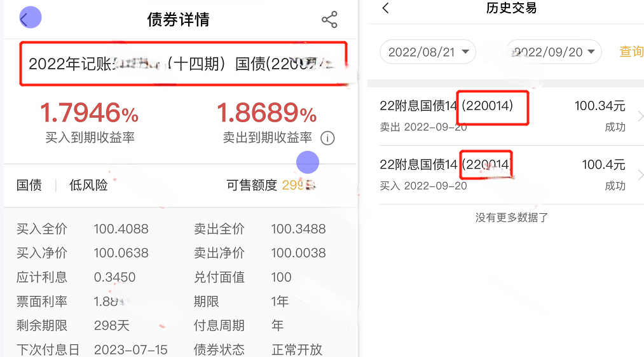Go back from the 债券详情 page

coord(25,18)
